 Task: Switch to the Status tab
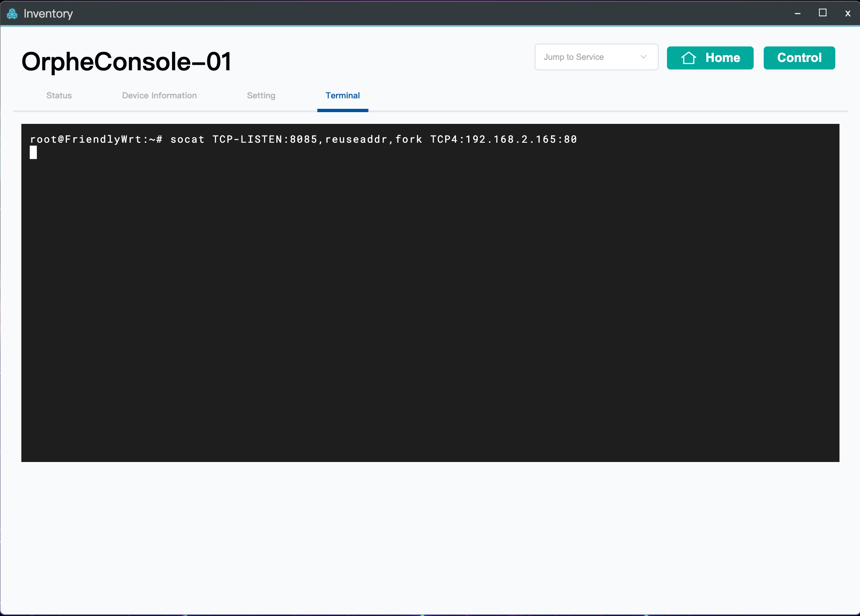(59, 95)
